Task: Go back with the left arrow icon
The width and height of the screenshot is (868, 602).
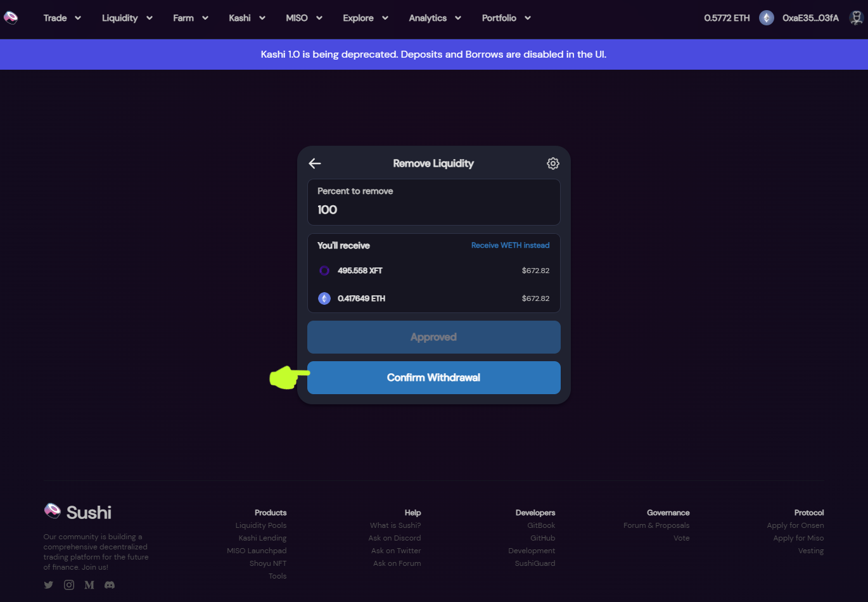Action: coord(315,163)
